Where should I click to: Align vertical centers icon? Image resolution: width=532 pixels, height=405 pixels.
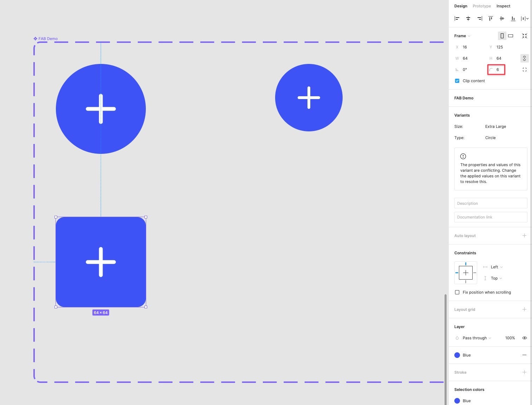pos(502,19)
